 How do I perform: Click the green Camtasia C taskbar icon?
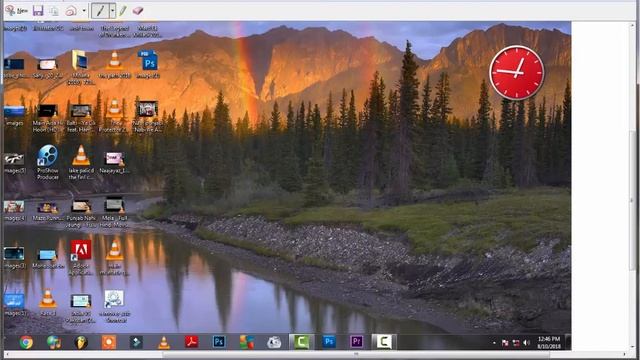coord(301,342)
